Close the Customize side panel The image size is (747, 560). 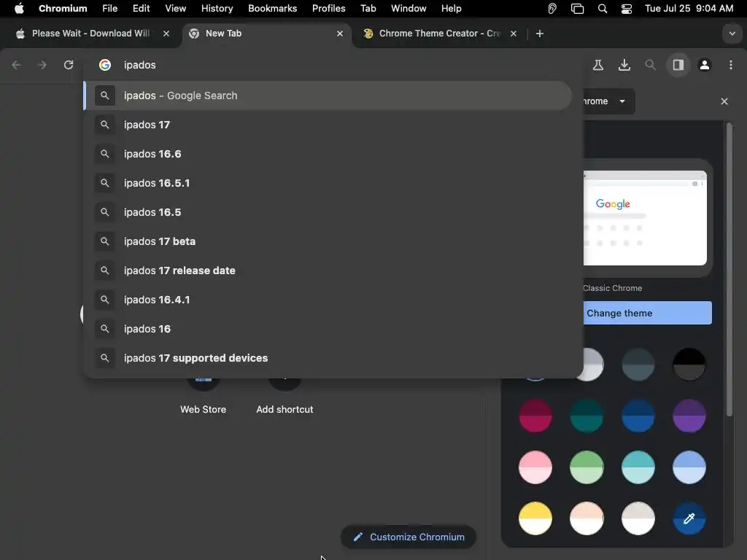724,101
